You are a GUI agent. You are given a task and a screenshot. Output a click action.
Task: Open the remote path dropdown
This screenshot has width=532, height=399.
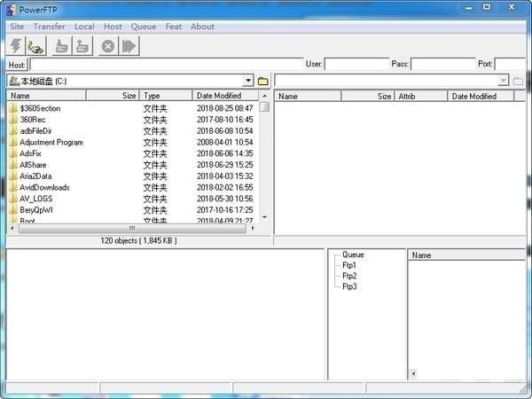[503, 81]
